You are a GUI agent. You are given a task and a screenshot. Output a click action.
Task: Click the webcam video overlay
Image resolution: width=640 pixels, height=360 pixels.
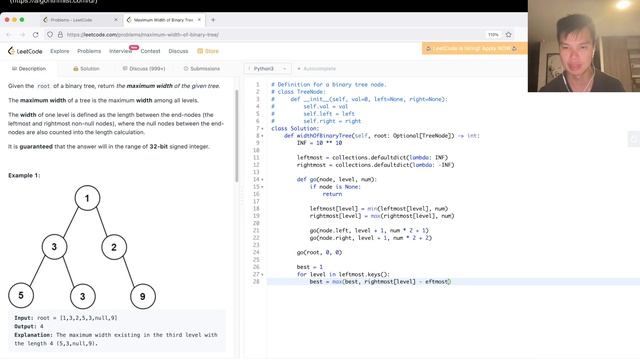click(584, 46)
